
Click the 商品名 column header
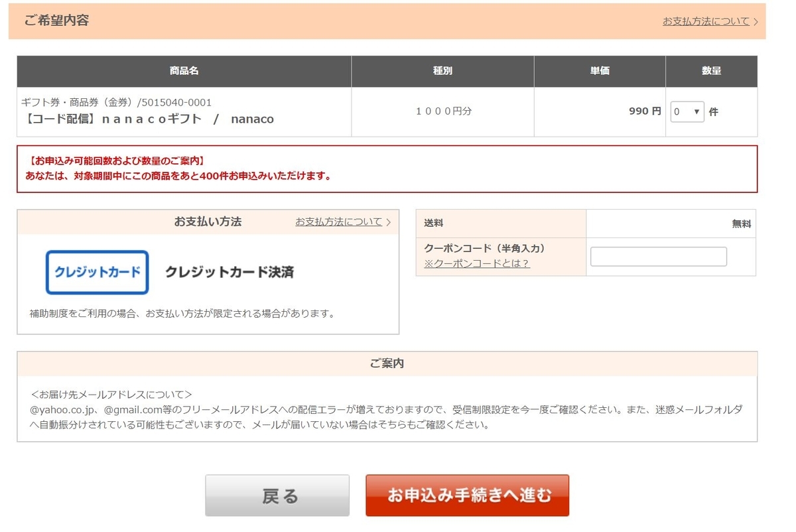tap(184, 71)
